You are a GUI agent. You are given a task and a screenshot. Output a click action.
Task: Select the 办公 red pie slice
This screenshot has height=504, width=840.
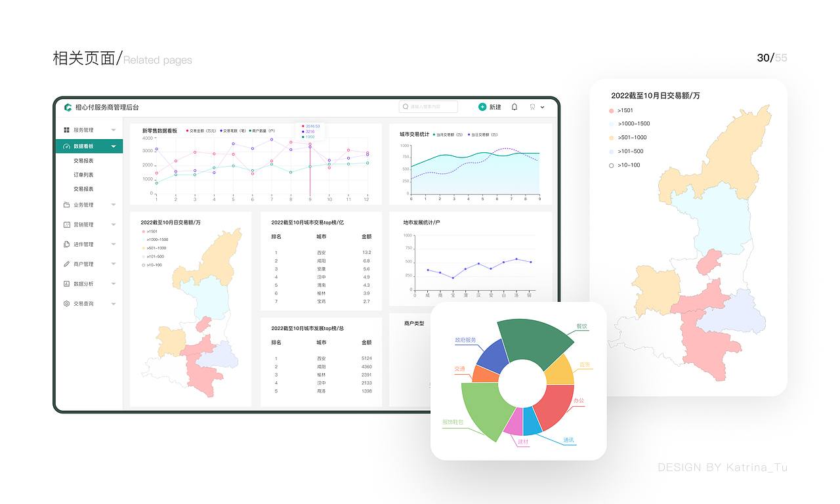555,404
